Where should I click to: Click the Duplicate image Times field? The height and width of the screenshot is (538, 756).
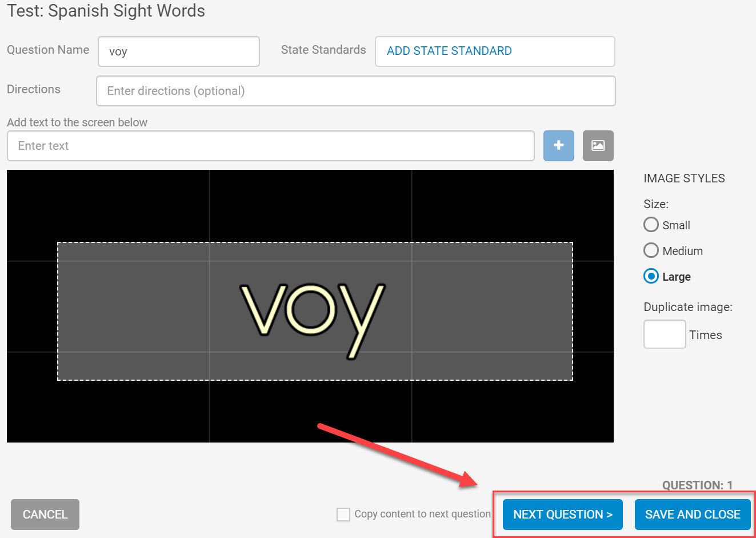(x=665, y=334)
